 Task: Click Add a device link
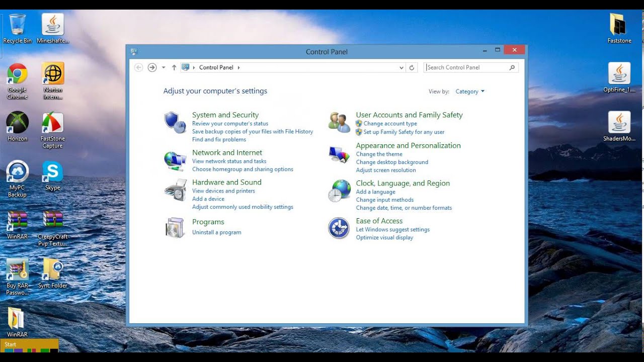coord(208,199)
